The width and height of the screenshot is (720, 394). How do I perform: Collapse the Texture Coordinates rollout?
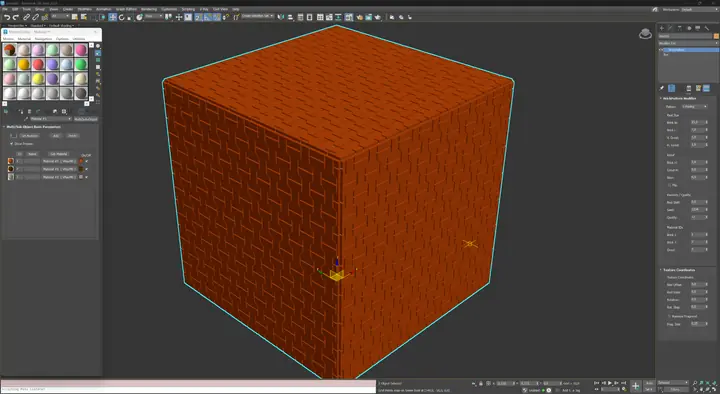678,270
